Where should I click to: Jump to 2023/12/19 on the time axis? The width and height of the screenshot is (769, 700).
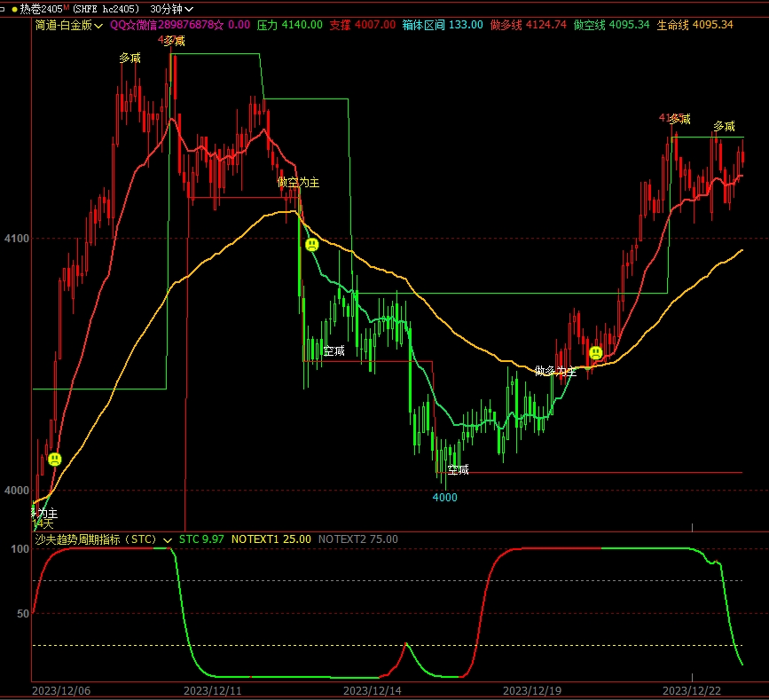(x=532, y=689)
